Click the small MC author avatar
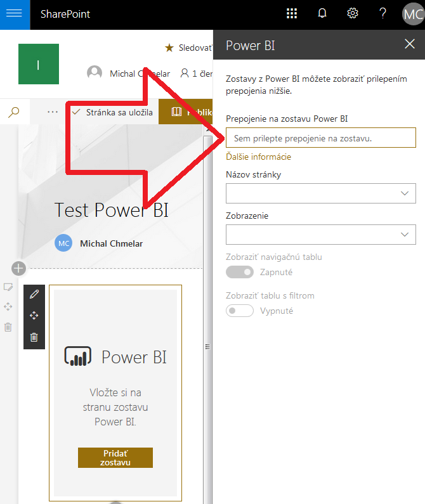The width and height of the screenshot is (425, 504). (63, 243)
